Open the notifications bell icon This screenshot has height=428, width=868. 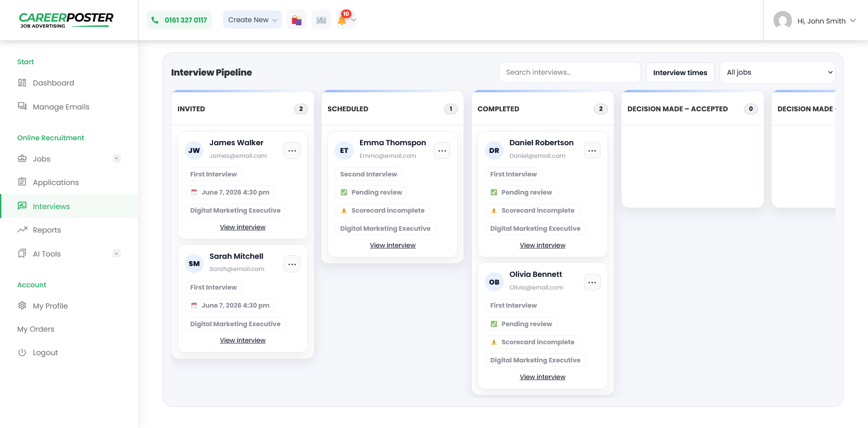click(x=342, y=19)
